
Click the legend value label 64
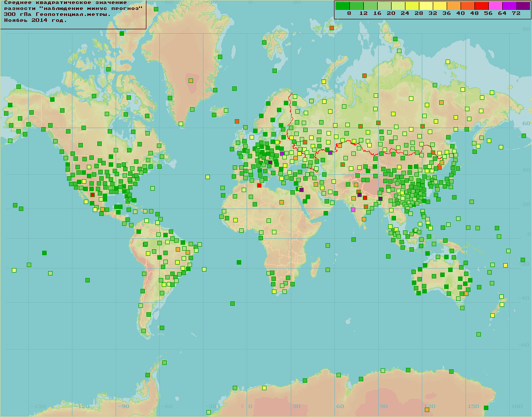[503, 13]
